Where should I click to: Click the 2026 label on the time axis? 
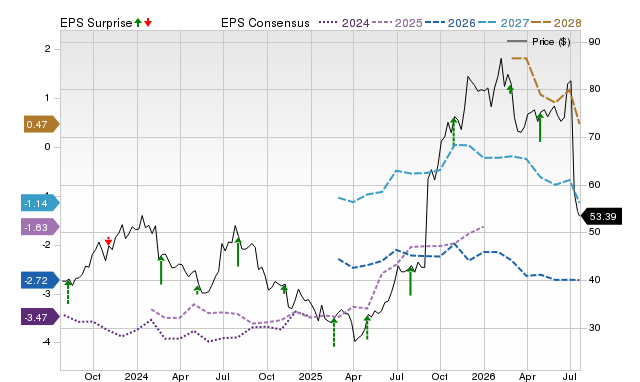[484, 376]
